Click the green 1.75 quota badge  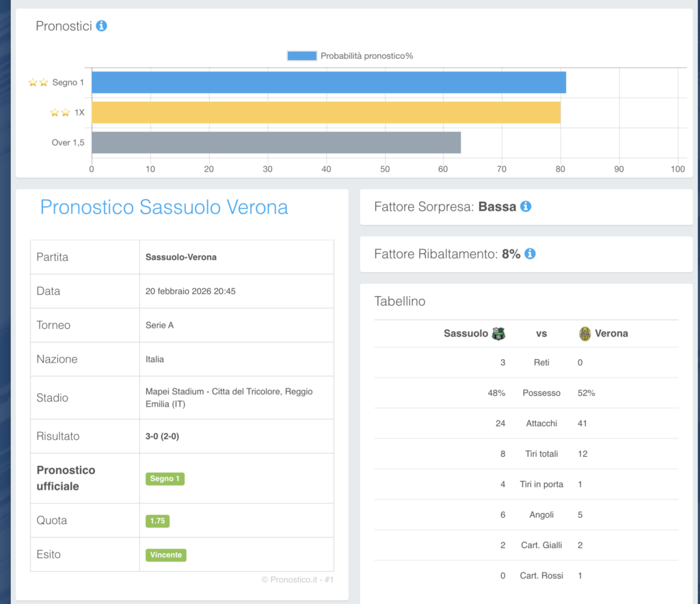(x=157, y=521)
